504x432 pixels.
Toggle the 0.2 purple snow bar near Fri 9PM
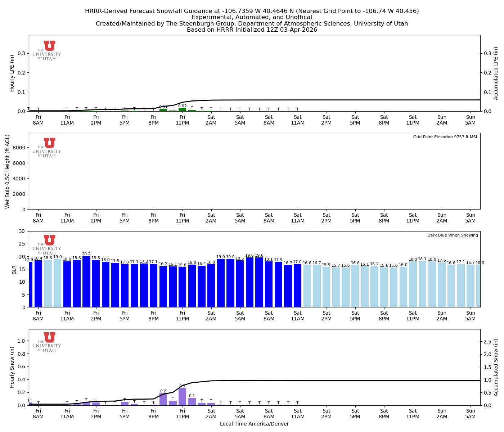pyautogui.click(x=163, y=400)
